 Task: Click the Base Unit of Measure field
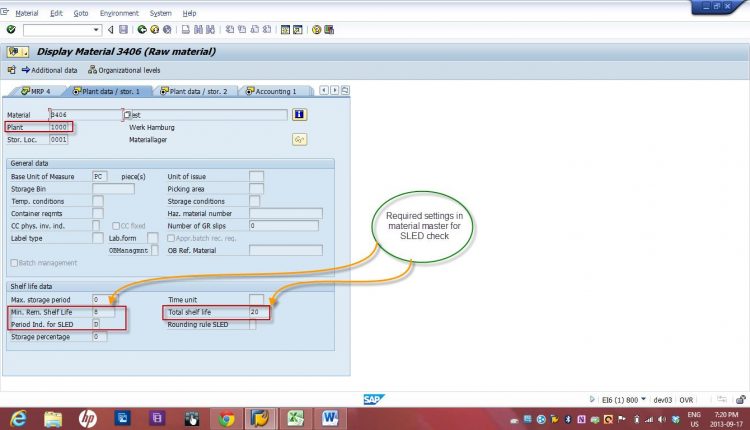point(99,176)
